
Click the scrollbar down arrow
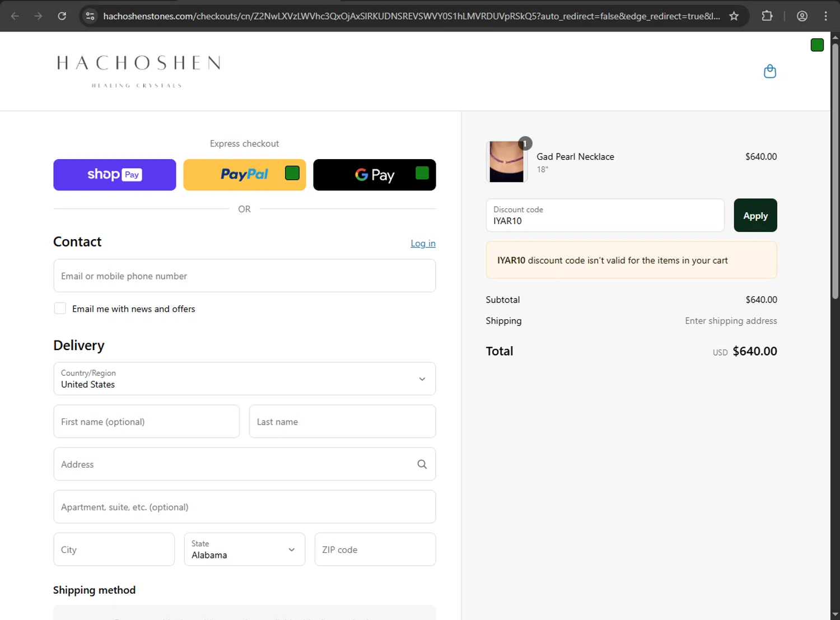[x=835, y=614]
